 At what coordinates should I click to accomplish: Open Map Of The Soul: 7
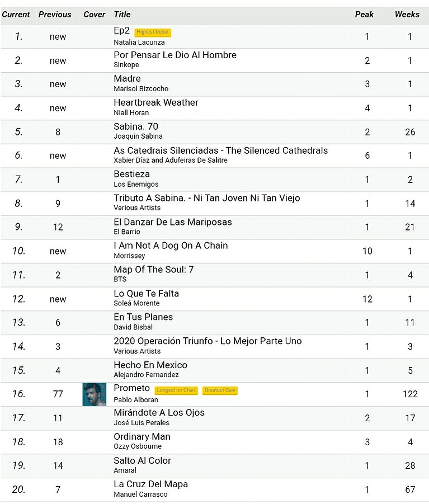[154, 270]
